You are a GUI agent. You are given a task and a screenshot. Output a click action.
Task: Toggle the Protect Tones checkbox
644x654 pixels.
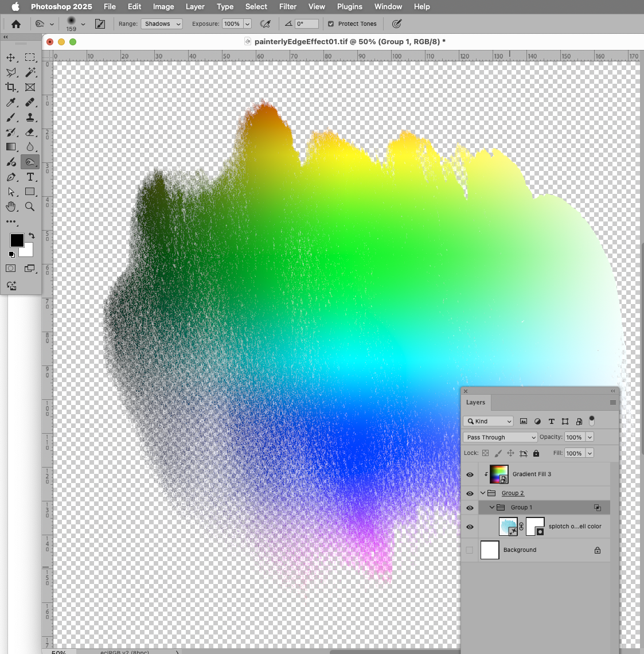pos(330,24)
